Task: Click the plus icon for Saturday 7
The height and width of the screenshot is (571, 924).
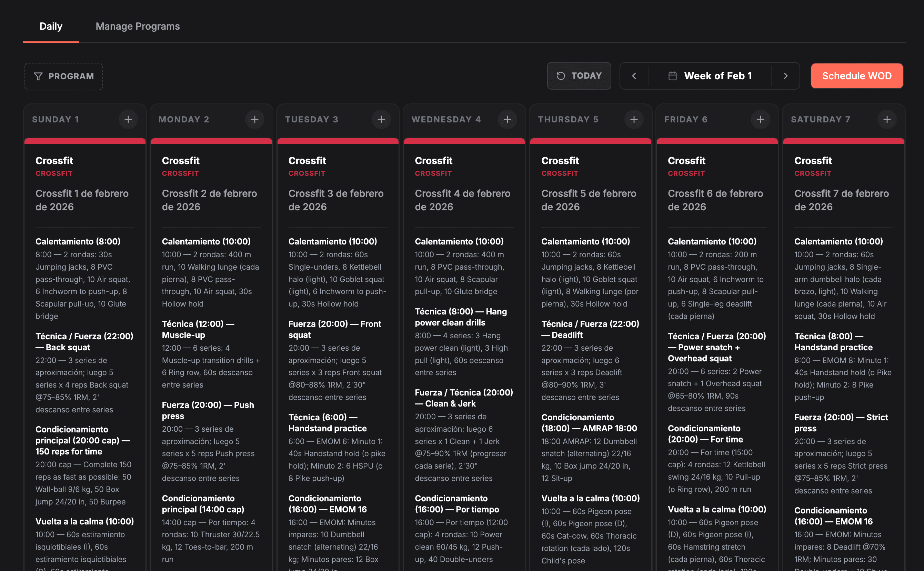Action: (887, 119)
